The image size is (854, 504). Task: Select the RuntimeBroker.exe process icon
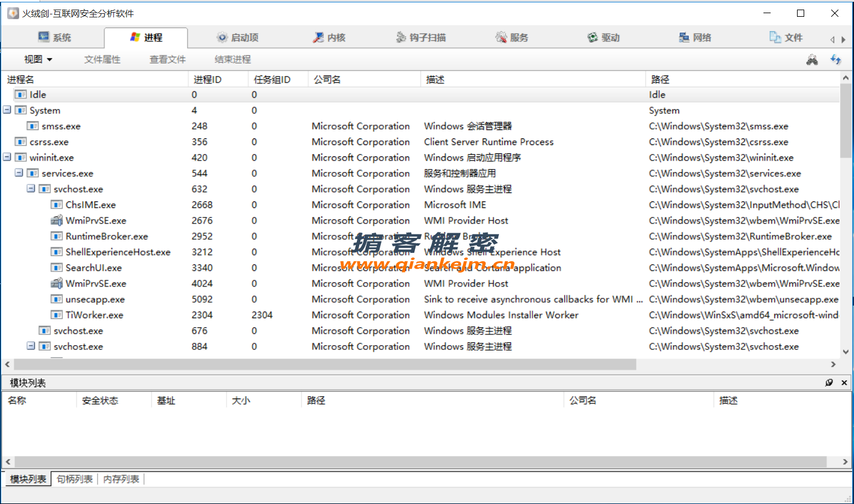point(57,236)
